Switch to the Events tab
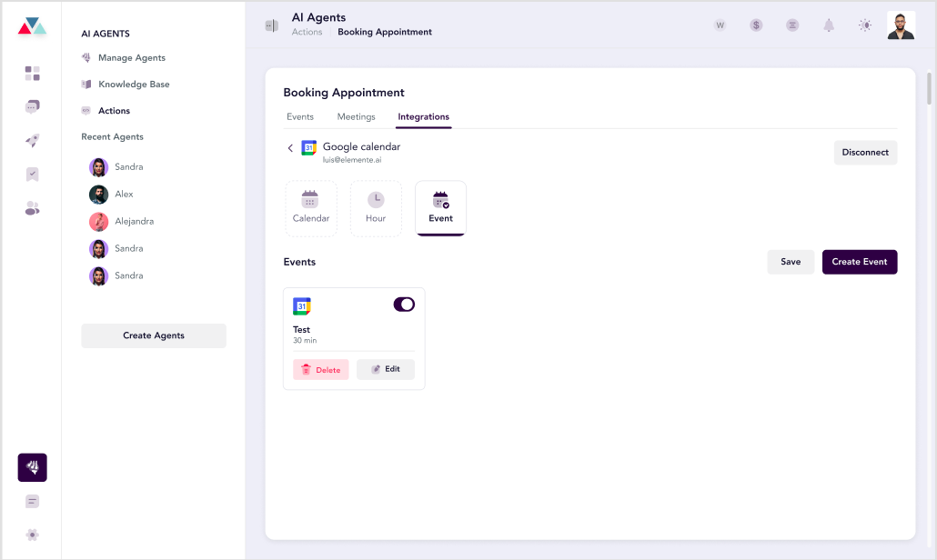937x560 pixels. [300, 117]
